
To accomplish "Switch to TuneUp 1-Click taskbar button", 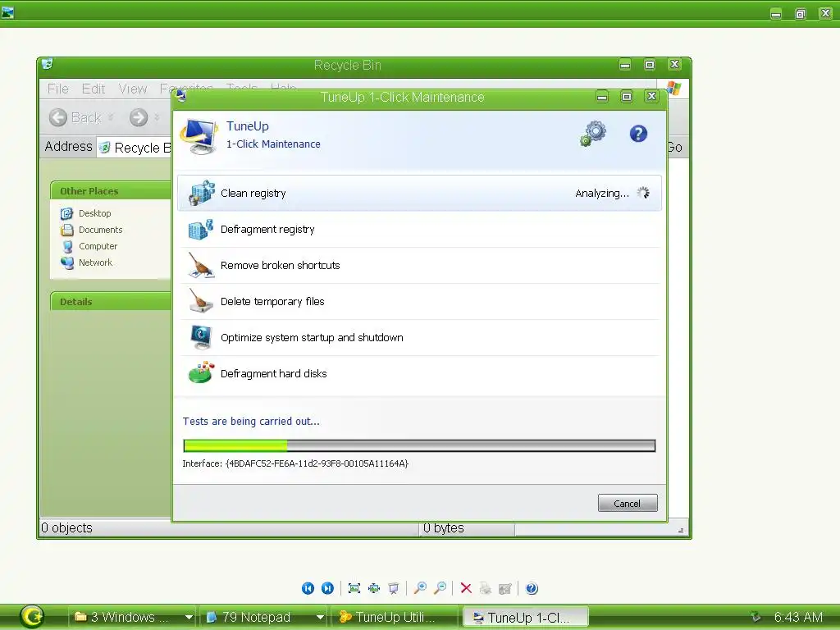I will click(526, 617).
